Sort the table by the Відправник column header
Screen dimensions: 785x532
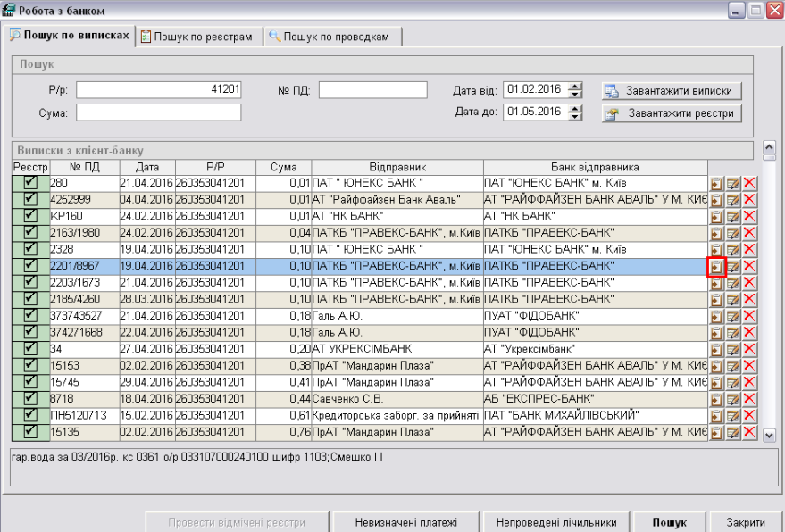click(x=397, y=167)
